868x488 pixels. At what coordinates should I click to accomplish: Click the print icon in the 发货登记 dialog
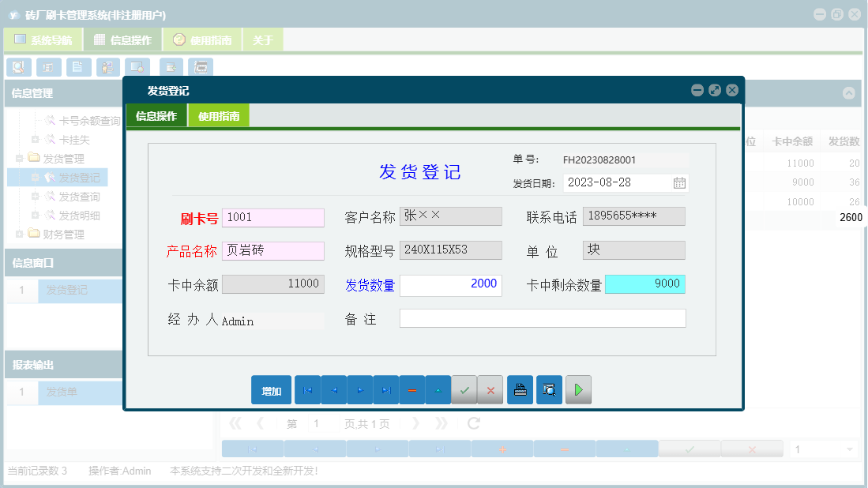click(x=520, y=389)
